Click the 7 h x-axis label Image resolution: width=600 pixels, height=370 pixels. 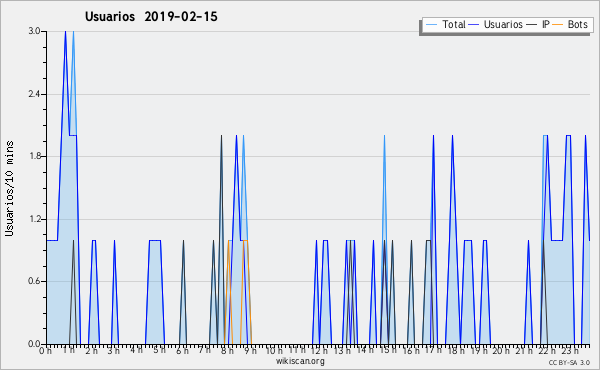[x=204, y=350]
